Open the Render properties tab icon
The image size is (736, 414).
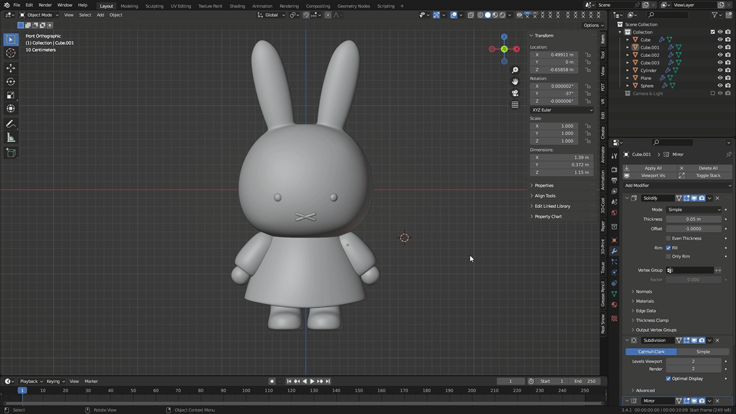tap(614, 169)
